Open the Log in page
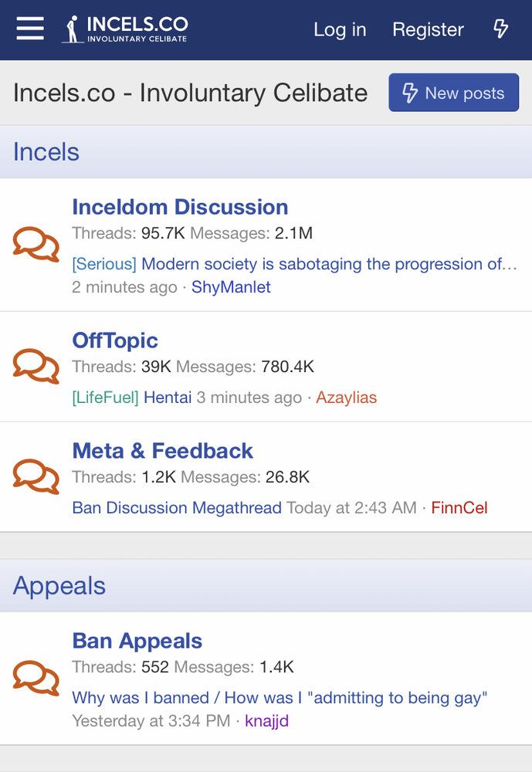Image resolution: width=532 pixels, height=772 pixels. point(340,29)
